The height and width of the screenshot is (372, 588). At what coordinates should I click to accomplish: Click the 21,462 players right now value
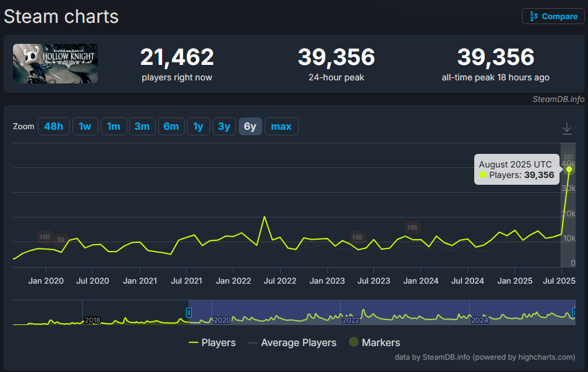point(177,57)
